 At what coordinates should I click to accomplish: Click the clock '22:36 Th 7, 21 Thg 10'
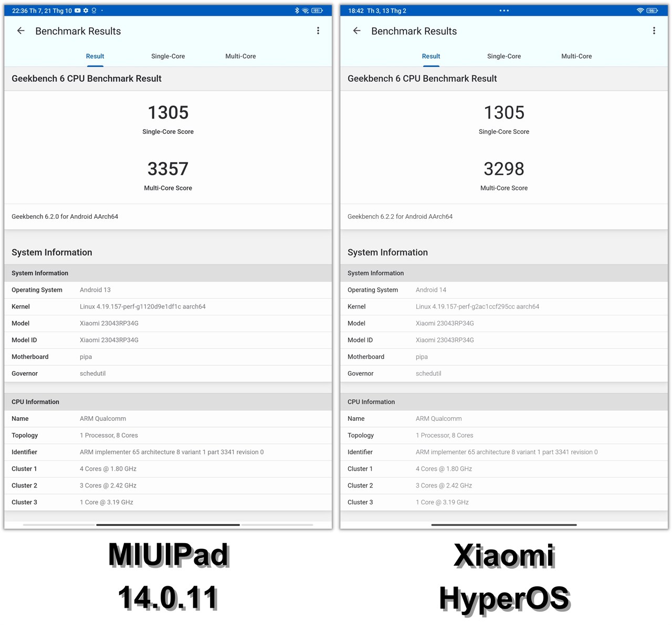[42, 10]
